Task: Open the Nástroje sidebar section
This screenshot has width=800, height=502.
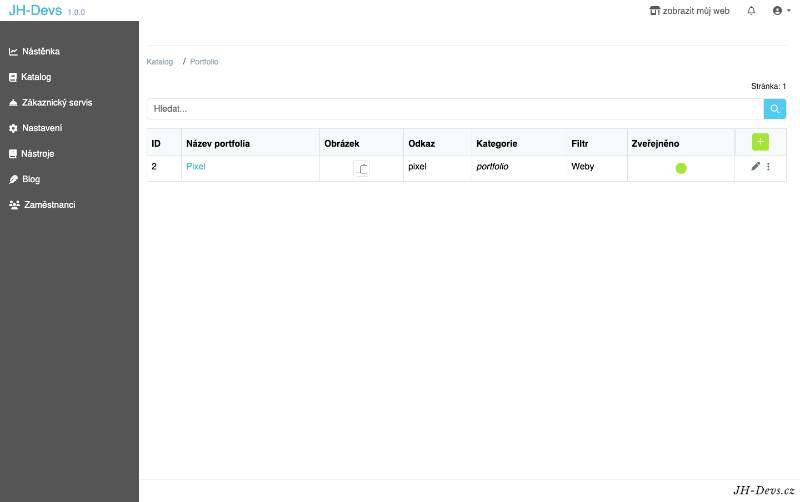Action: pyautogui.click(x=40, y=154)
